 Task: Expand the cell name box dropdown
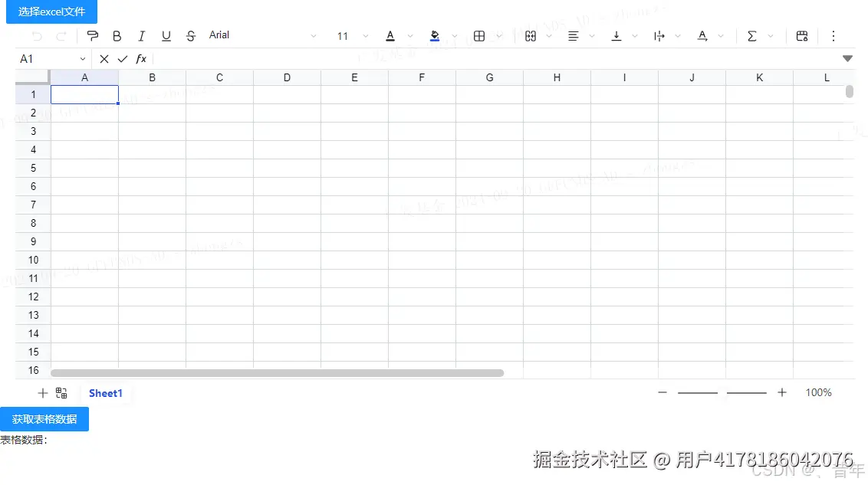point(82,58)
